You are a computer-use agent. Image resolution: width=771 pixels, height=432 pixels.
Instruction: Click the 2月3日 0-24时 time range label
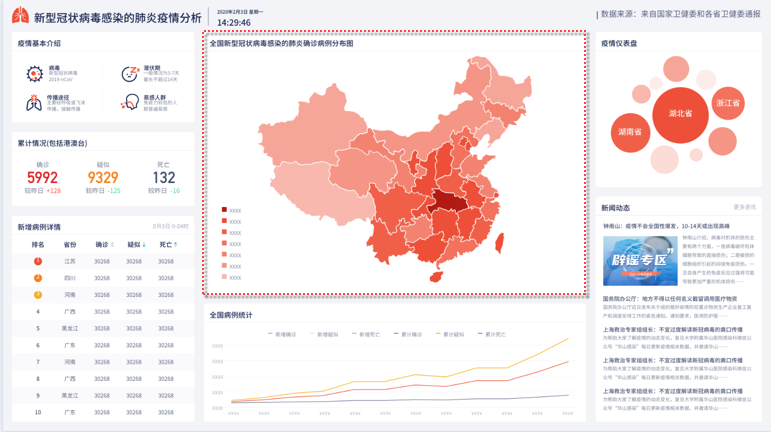click(x=171, y=227)
